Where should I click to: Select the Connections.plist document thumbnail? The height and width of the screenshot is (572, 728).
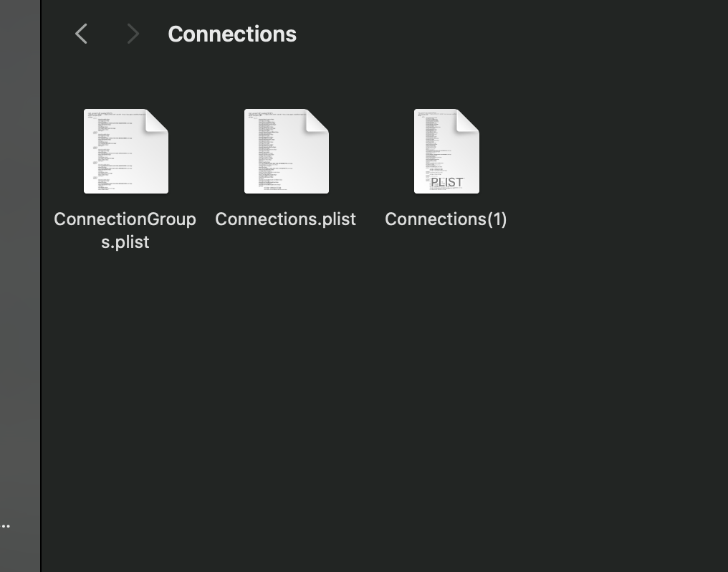pos(286,151)
